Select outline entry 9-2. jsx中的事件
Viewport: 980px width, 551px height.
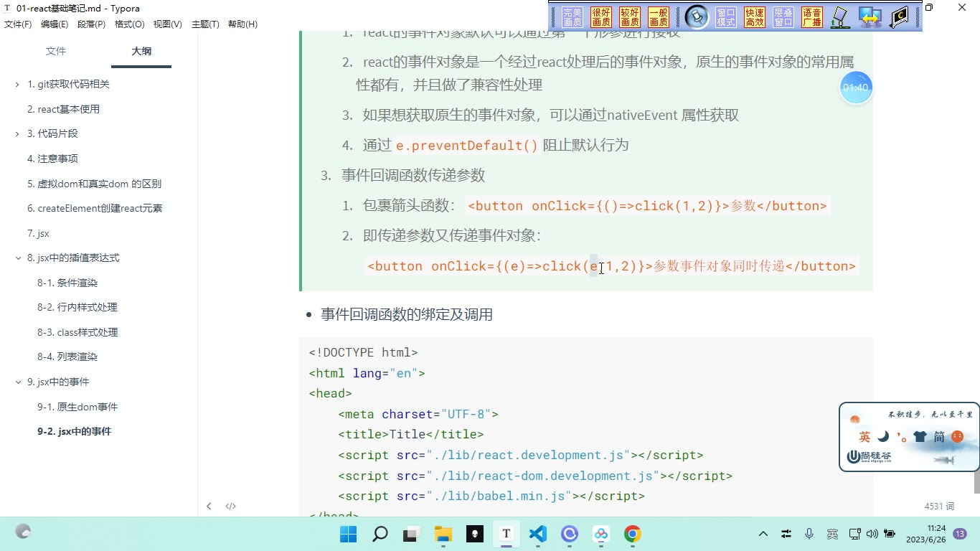pyautogui.click(x=75, y=432)
